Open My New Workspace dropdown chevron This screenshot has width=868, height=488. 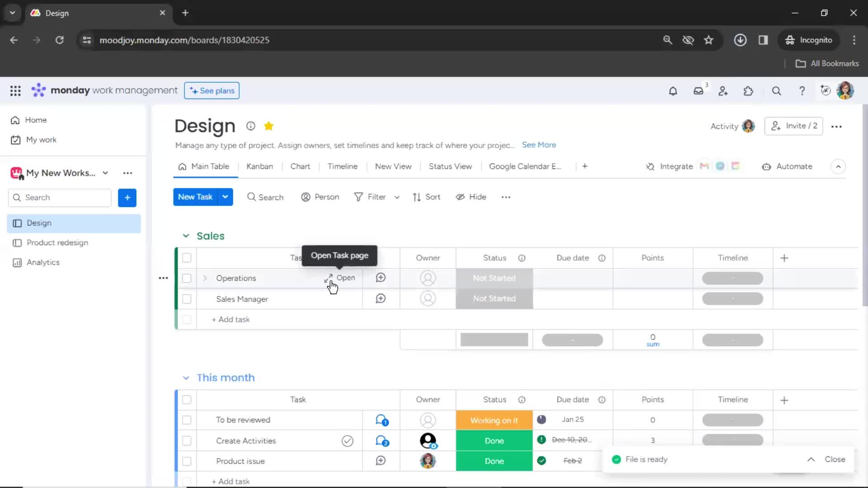pyautogui.click(x=105, y=173)
